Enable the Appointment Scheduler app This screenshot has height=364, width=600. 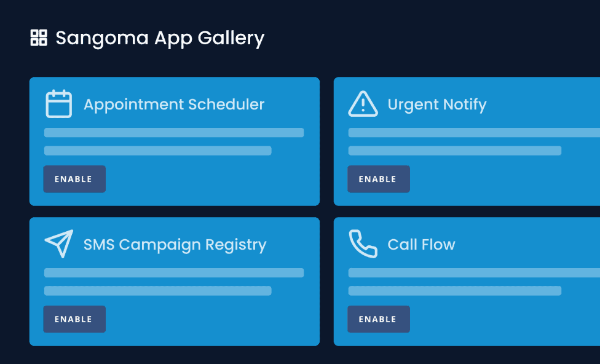(74, 179)
